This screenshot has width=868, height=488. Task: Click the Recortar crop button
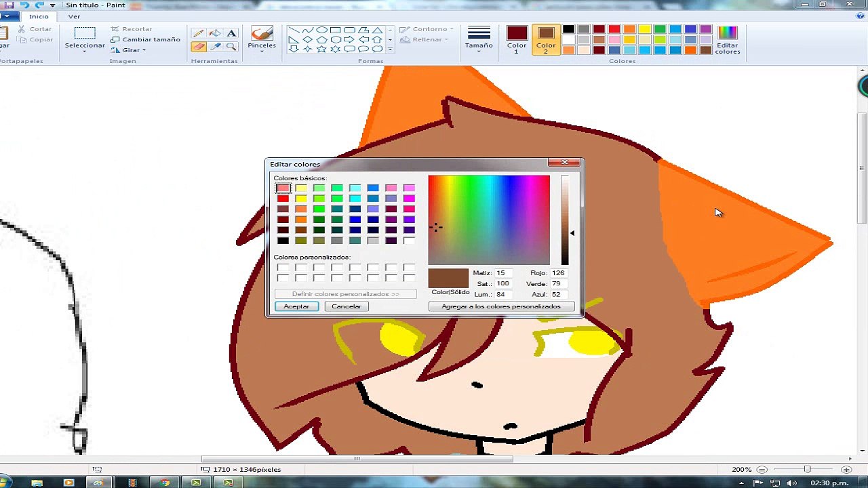click(132, 29)
